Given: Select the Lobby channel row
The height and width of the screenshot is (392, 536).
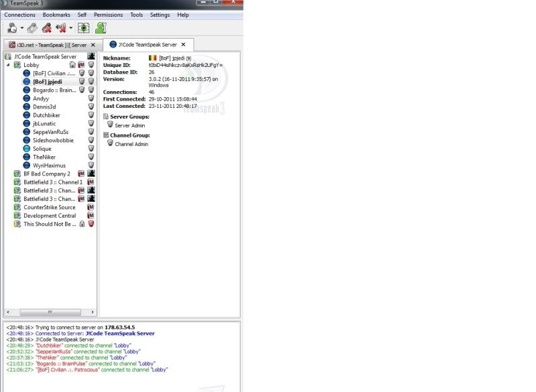Looking at the screenshot, I should (x=50, y=65).
